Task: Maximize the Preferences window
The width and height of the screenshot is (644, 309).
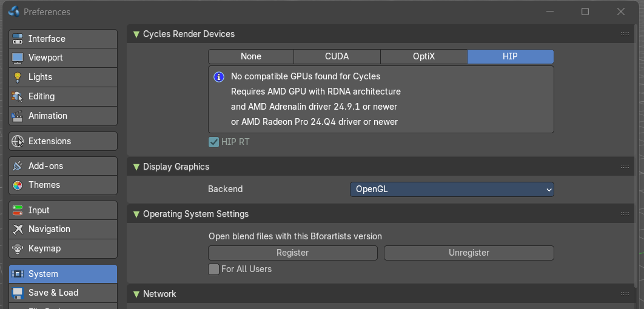Action: (x=585, y=12)
